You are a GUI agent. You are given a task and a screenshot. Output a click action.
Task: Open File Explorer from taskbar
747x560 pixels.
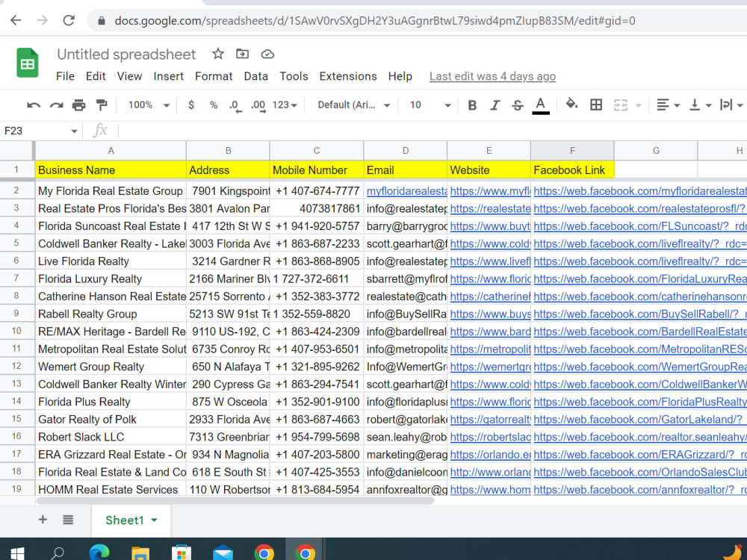(140, 553)
